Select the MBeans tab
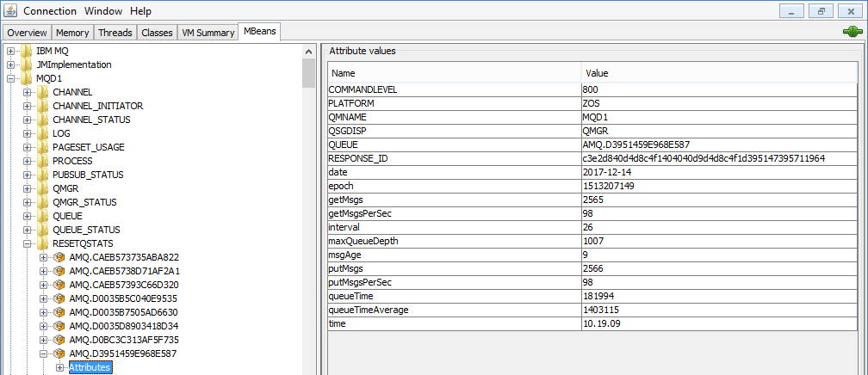868x375 pixels. coord(260,32)
